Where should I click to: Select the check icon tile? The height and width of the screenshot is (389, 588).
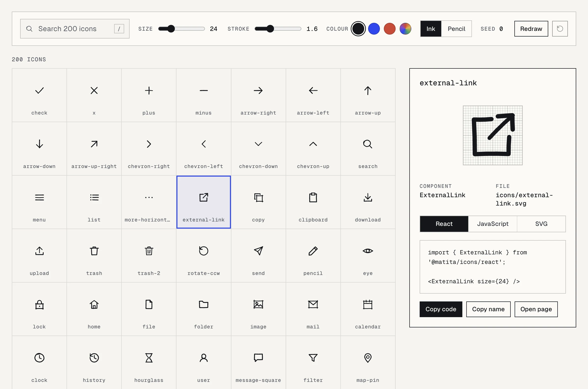coord(39,95)
